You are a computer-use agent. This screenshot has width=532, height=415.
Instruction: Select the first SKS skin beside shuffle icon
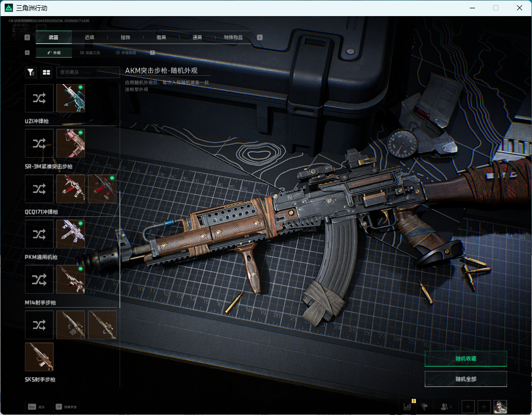pos(71,325)
